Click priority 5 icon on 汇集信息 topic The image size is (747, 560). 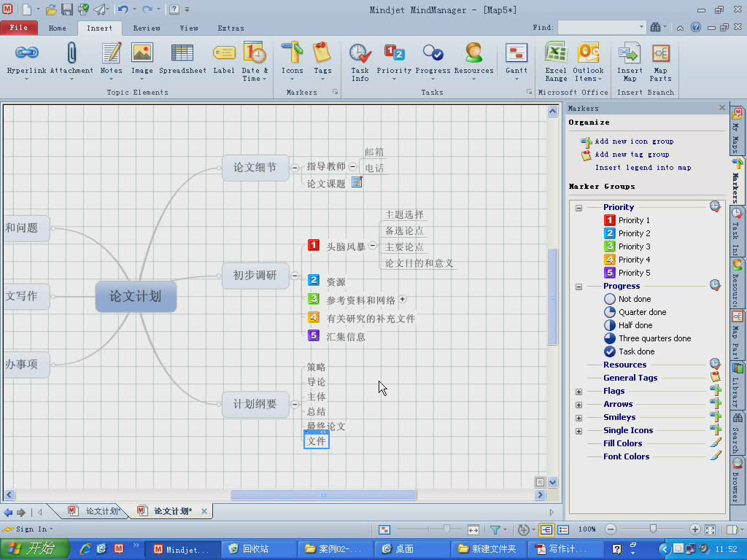pos(313,335)
